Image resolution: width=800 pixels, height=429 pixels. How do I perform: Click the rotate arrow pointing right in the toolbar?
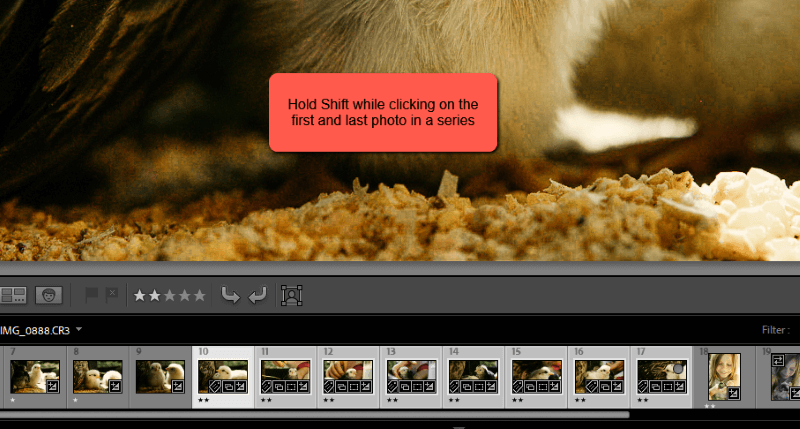(x=230, y=295)
